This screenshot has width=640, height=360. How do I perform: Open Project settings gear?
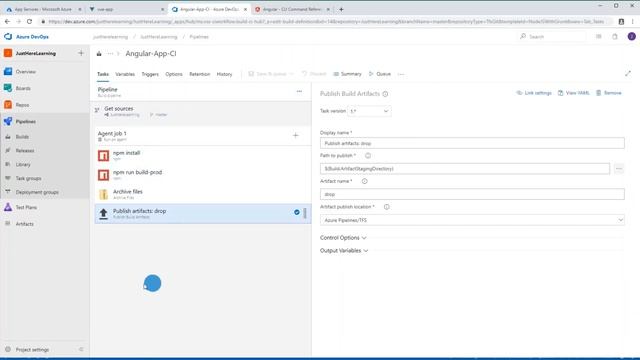point(8,349)
